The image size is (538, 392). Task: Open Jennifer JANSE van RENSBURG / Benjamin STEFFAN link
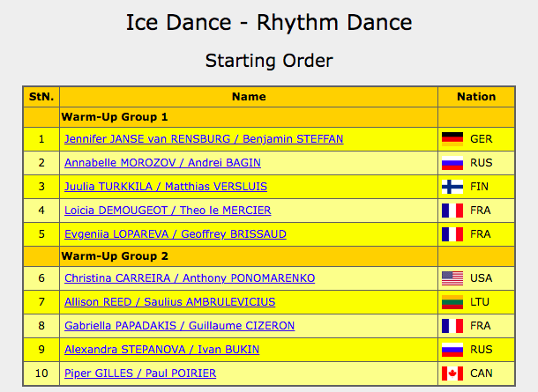point(204,139)
